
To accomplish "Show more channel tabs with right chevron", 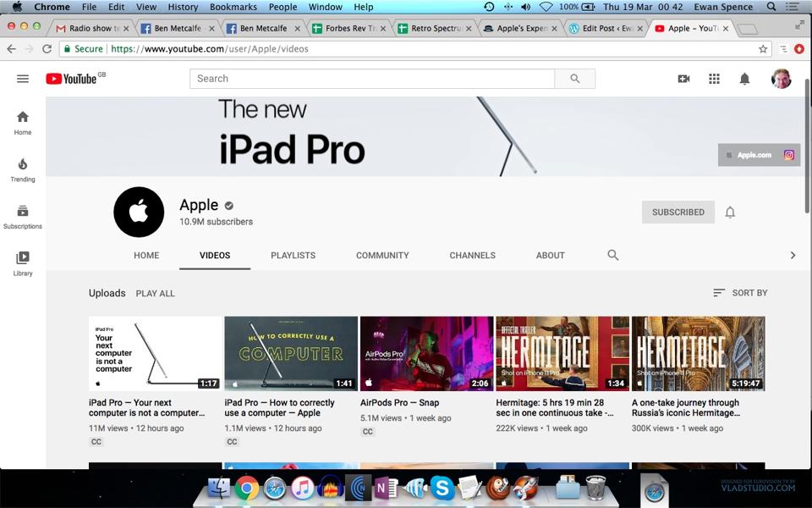I will click(793, 255).
